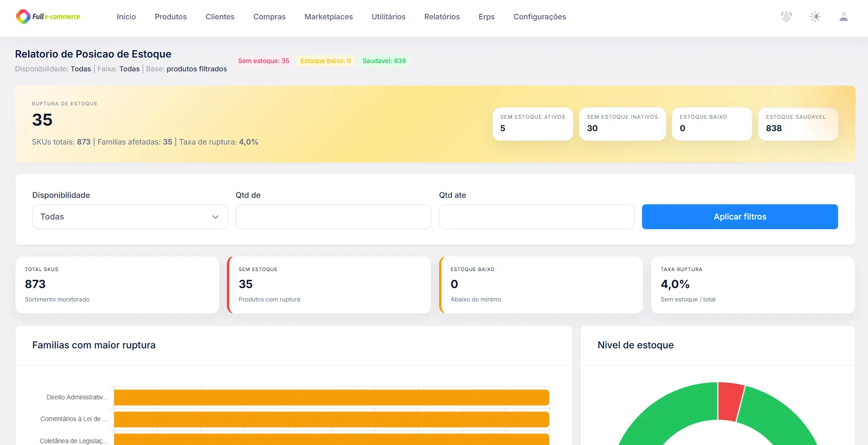Open the notifications bell icon
The image size is (868, 445).
point(787,17)
